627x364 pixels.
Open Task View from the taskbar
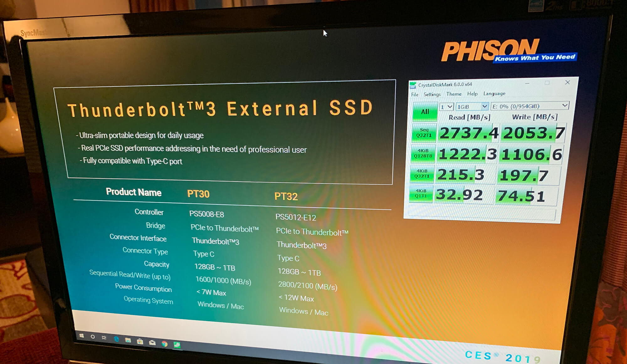(104, 338)
